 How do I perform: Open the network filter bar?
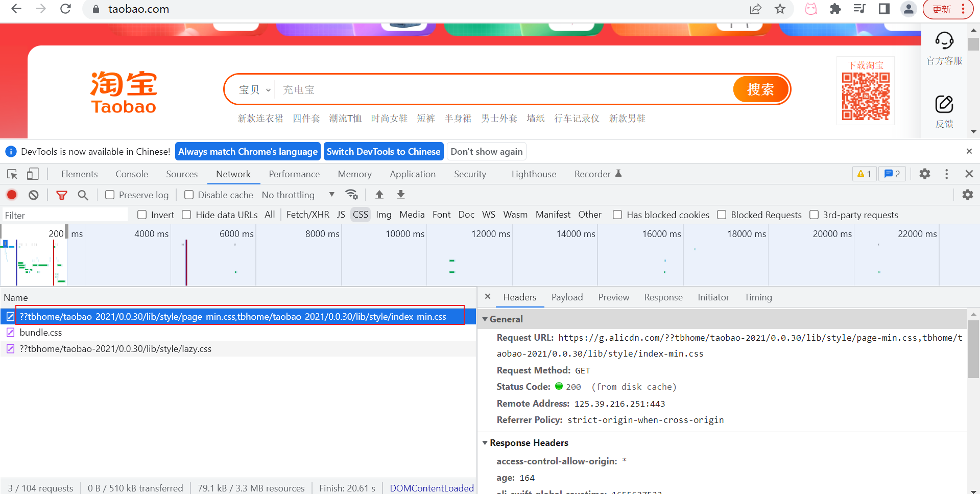[61, 195]
